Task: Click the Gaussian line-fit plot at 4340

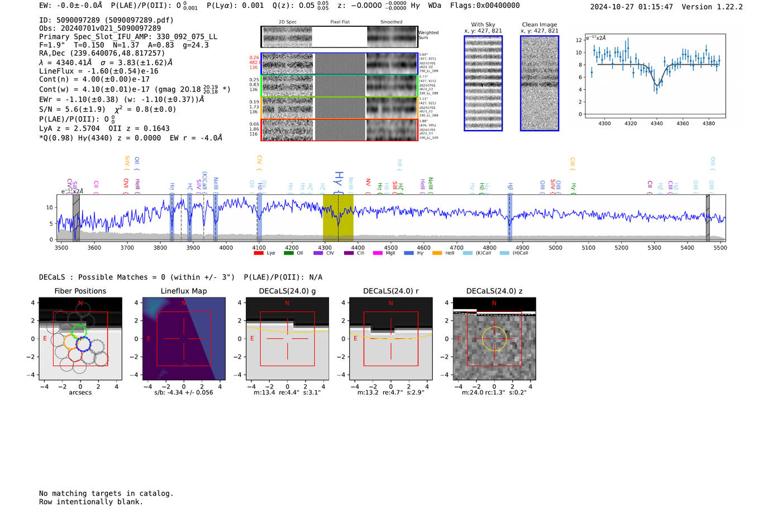Action: point(655,76)
